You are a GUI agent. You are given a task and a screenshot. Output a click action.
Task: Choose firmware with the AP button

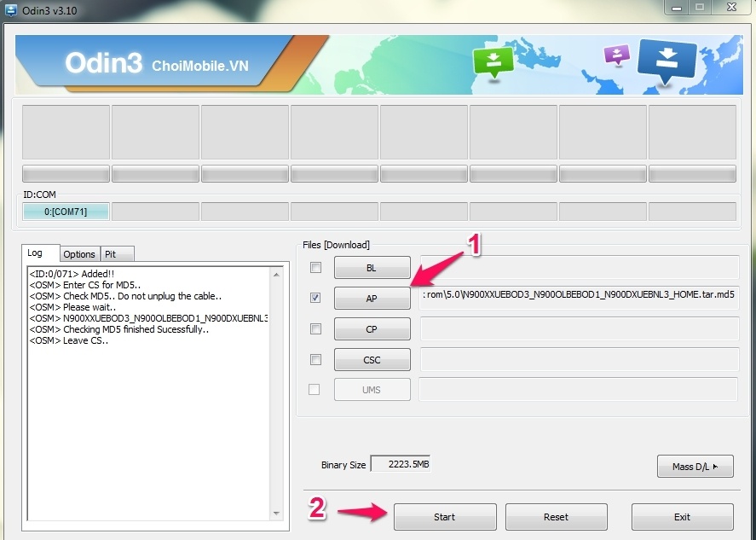point(372,299)
